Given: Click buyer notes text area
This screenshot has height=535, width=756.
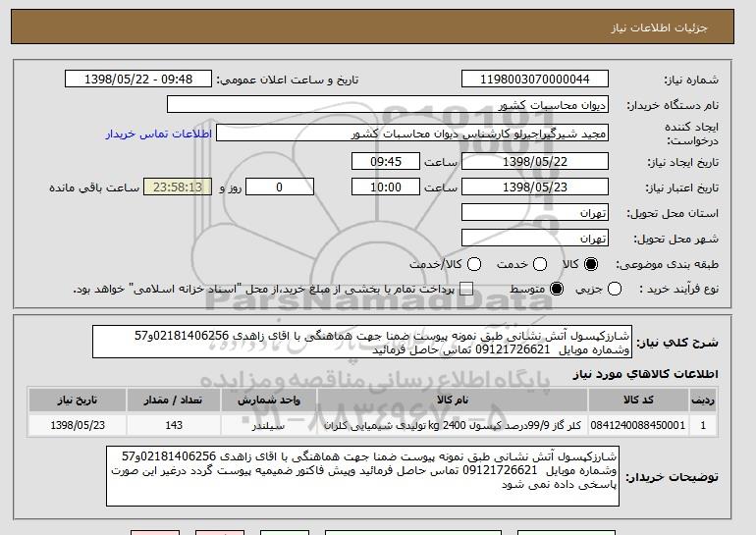Looking at the screenshot, I should 362,476.
